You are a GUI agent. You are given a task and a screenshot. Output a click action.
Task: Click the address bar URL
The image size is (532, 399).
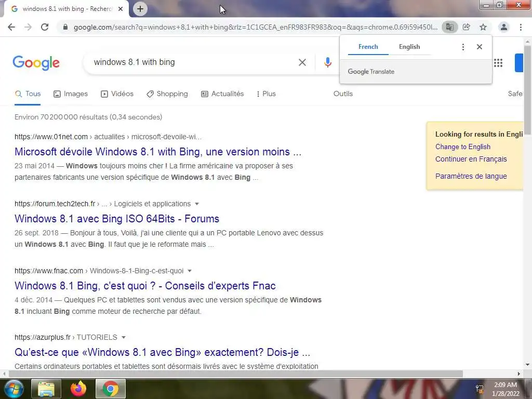(x=255, y=27)
